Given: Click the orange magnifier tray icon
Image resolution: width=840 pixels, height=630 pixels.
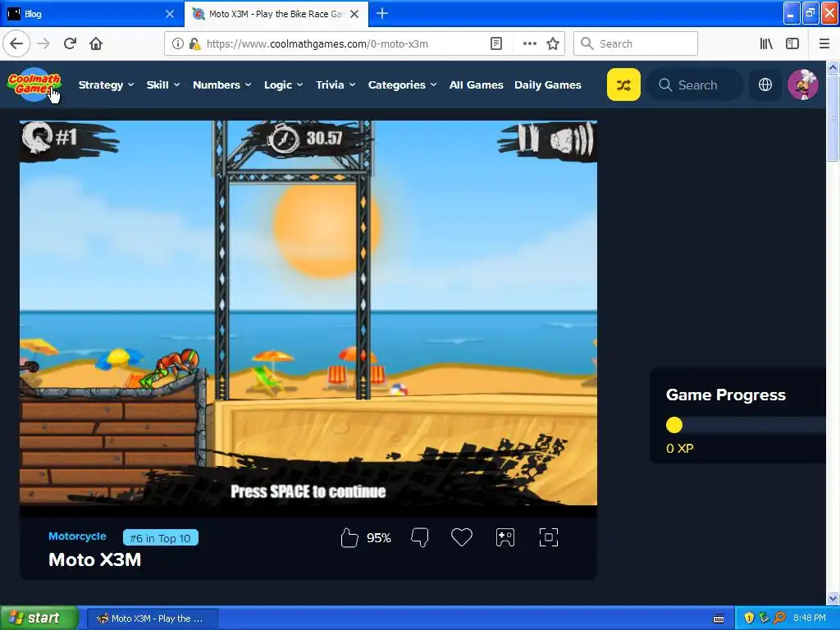Looking at the screenshot, I should [780, 618].
